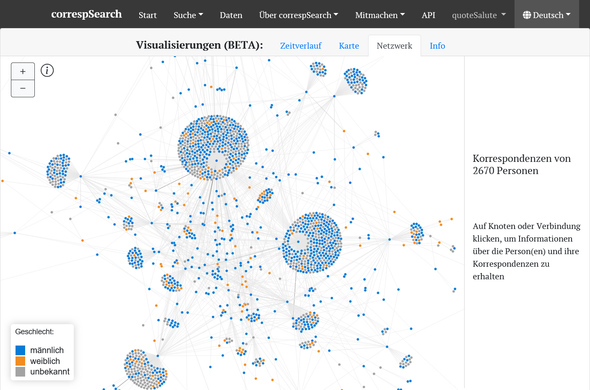
Task: Expand the quoteSalute dropdown
Action: click(479, 15)
